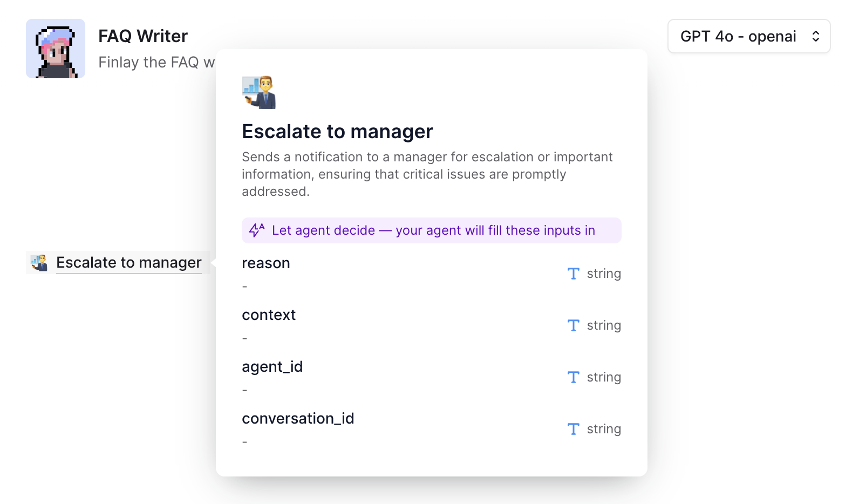The image size is (859, 504).
Task: Select the context input field
Action: point(432,325)
